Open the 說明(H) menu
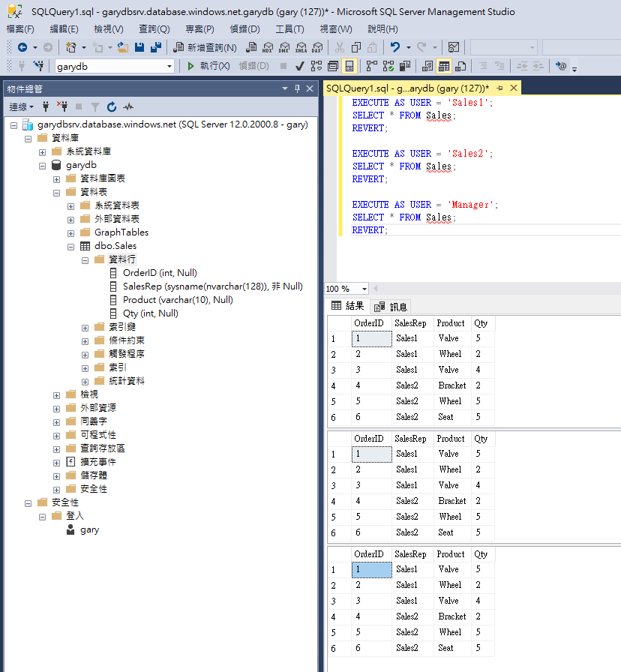Screen dimensions: 621x672 point(382,29)
